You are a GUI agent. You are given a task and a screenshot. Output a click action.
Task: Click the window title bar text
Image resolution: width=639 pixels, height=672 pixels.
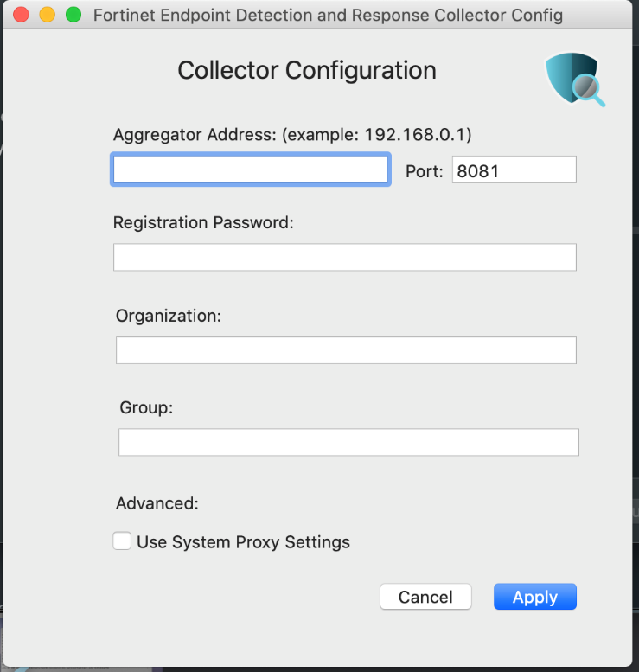coord(328,16)
